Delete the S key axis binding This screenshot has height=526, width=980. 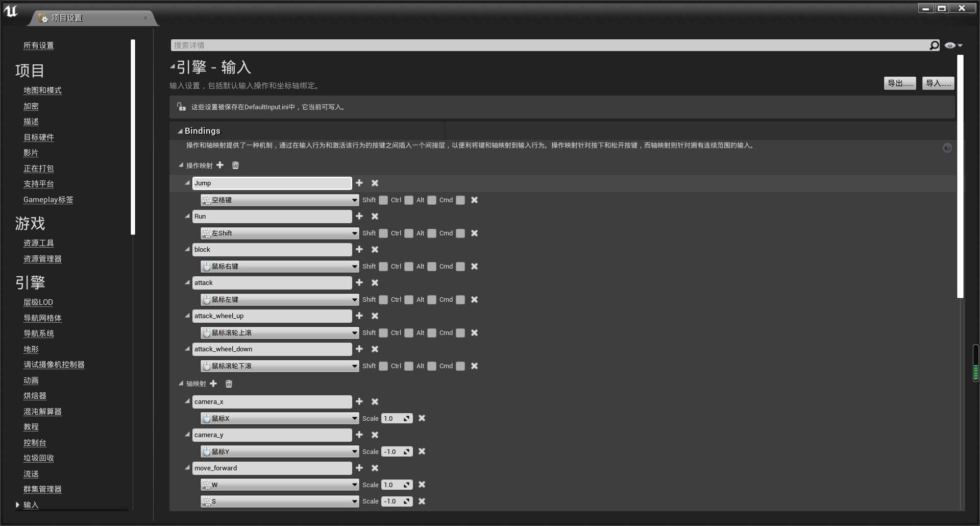click(422, 501)
